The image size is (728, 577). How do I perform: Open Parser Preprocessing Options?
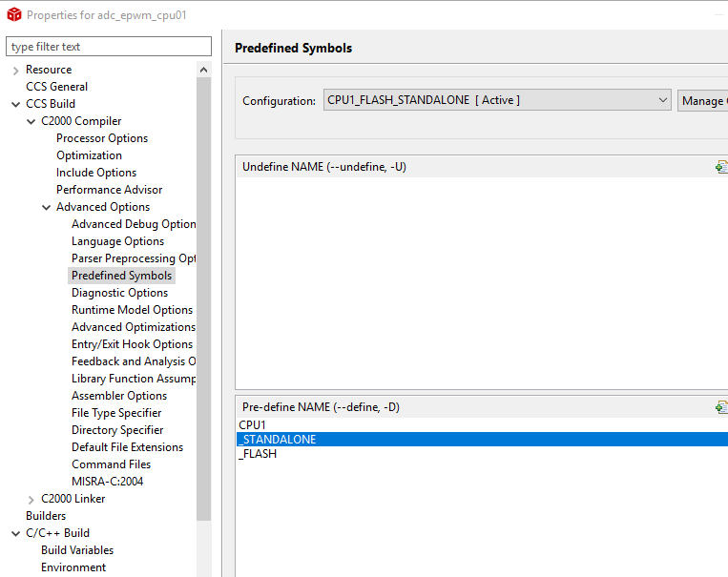134,258
